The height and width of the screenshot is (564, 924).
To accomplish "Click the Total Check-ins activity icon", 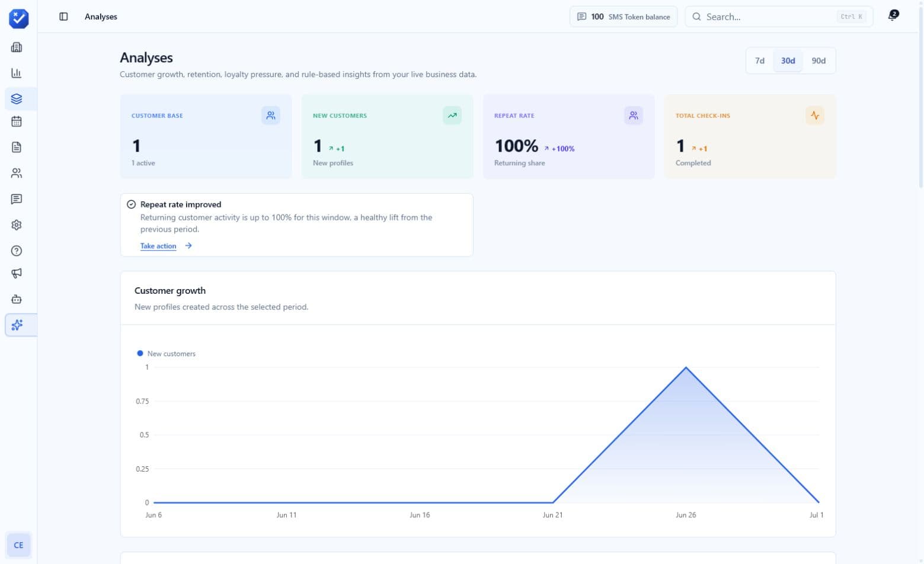I will point(815,116).
